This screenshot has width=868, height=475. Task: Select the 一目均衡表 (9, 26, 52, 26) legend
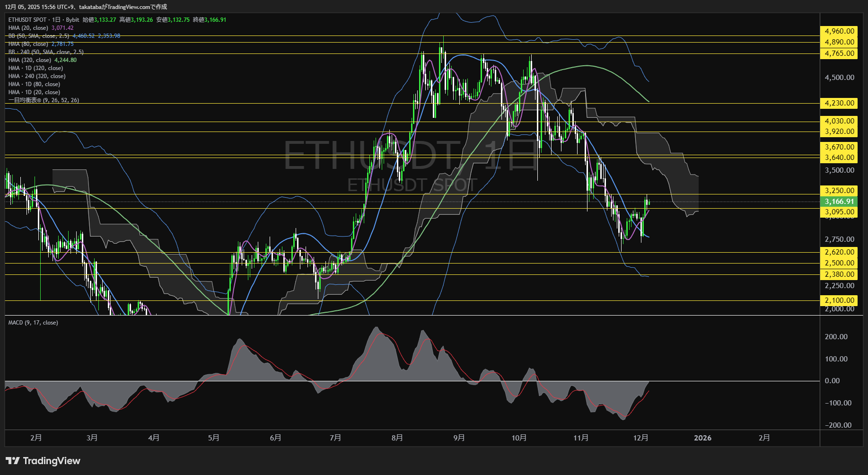coord(44,100)
